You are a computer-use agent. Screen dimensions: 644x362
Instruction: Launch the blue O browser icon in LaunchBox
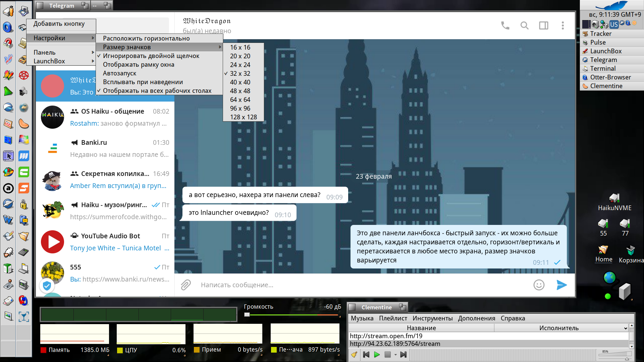point(8,27)
